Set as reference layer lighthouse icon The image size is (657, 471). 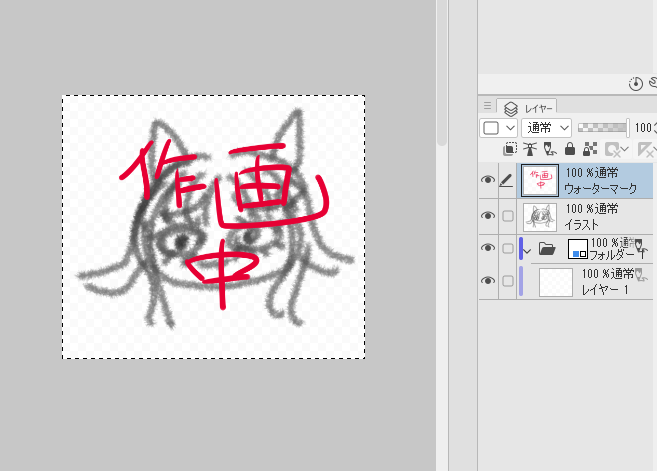pos(530,149)
